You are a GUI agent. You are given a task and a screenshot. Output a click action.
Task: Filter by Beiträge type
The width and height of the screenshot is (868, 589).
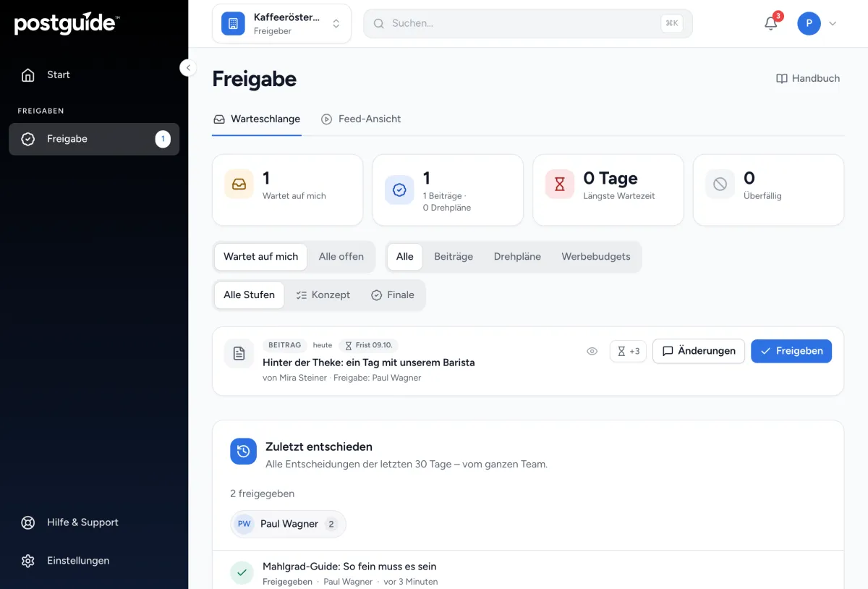coord(454,256)
